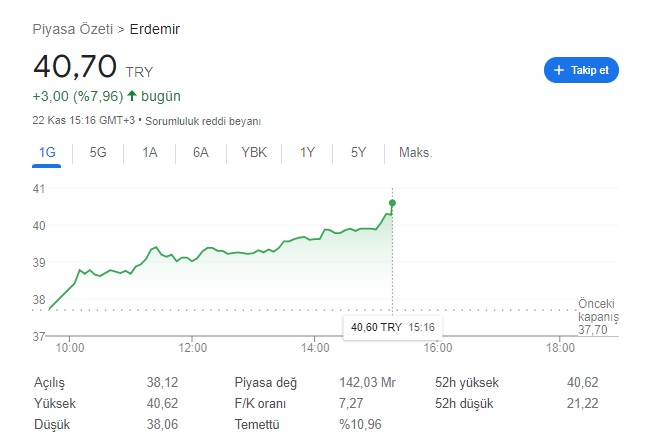
Task: Open Piyasa Özeti breadcrumb link
Action: pos(73,29)
